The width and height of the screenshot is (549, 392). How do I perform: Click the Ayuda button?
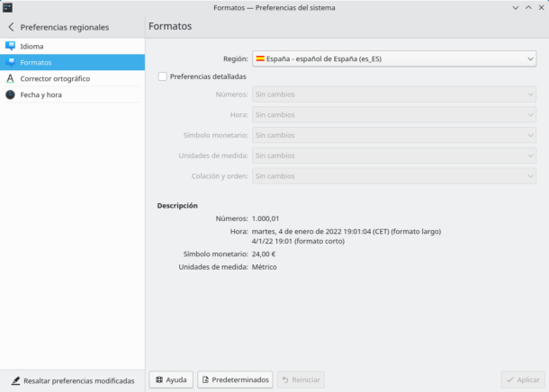pyautogui.click(x=171, y=379)
